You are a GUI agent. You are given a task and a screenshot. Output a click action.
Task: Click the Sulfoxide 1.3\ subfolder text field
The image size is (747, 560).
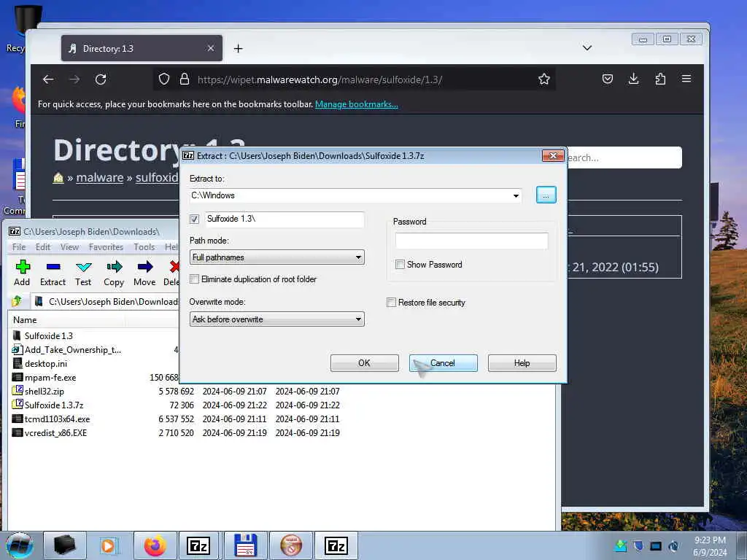coord(285,219)
